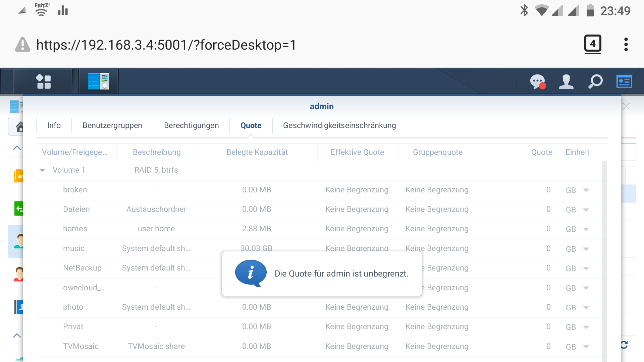This screenshot has height=362, width=644.
Task: Click the green arrow sidebar icon
Action: point(18,208)
